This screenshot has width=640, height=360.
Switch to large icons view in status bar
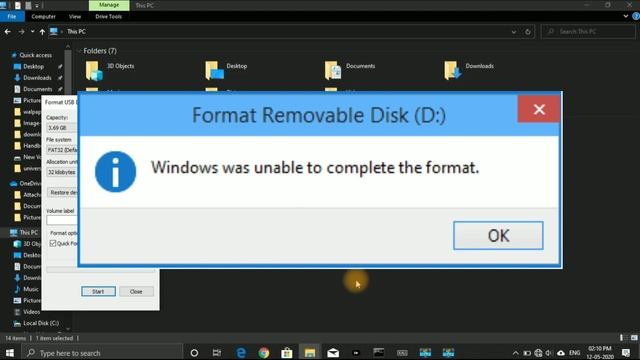point(634,338)
